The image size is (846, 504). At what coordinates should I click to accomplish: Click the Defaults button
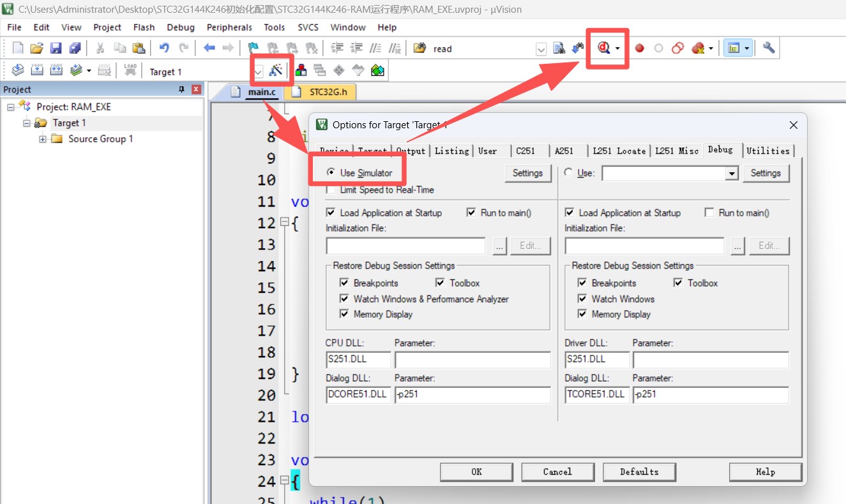click(639, 472)
